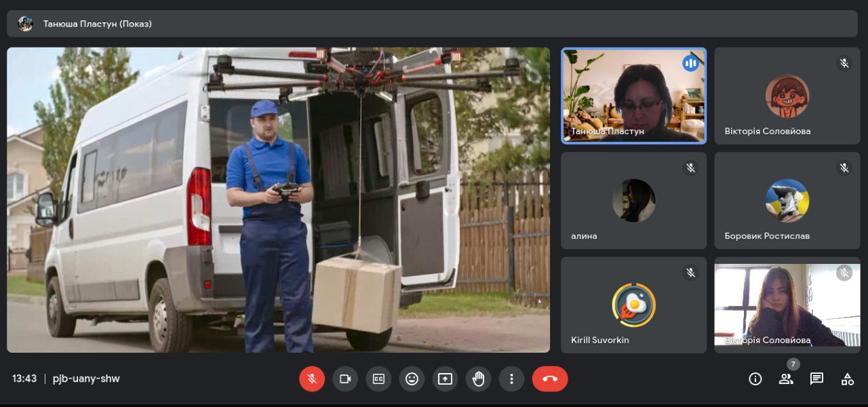Click the алина participant avatar

pos(633,200)
